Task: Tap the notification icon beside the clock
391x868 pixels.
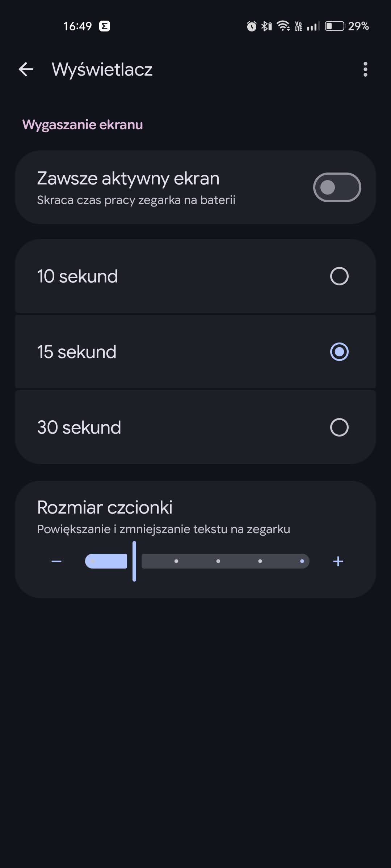Action: click(105, 26)
